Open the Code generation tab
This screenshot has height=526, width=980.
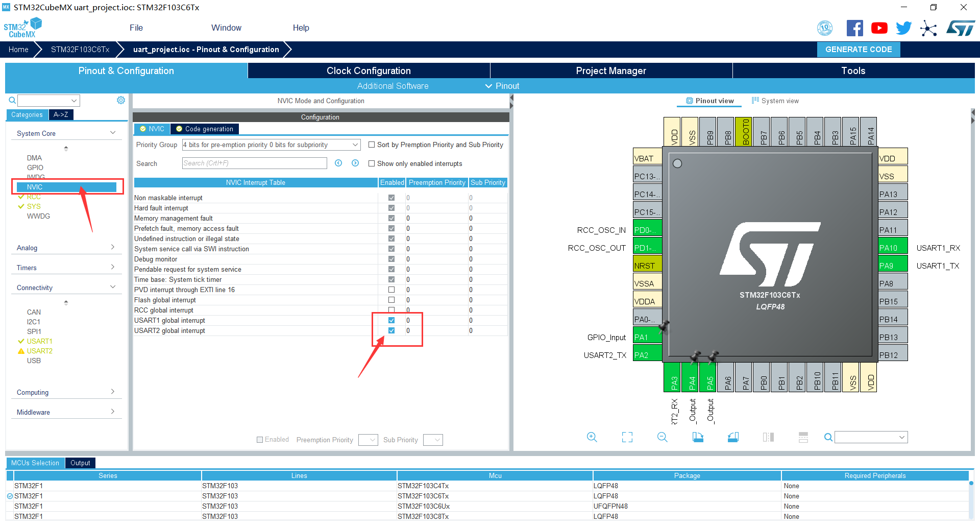coord(205,129)
